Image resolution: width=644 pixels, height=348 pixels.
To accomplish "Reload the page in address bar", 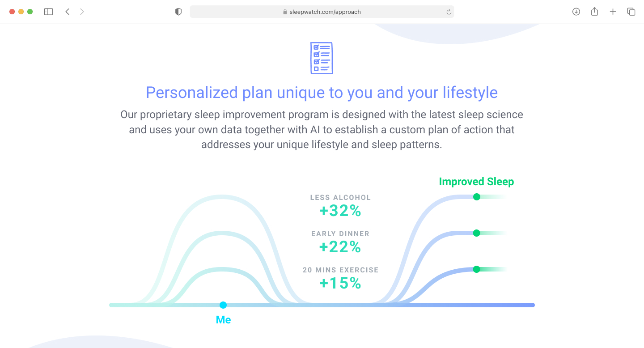I will click(x=449, y=12).
